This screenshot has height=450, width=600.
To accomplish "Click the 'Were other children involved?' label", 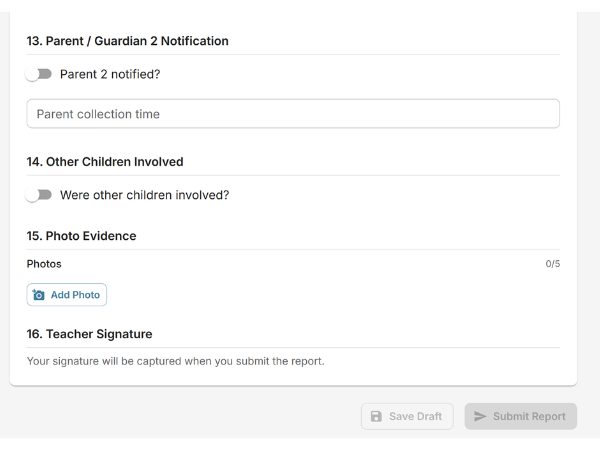I will [144, 195].
